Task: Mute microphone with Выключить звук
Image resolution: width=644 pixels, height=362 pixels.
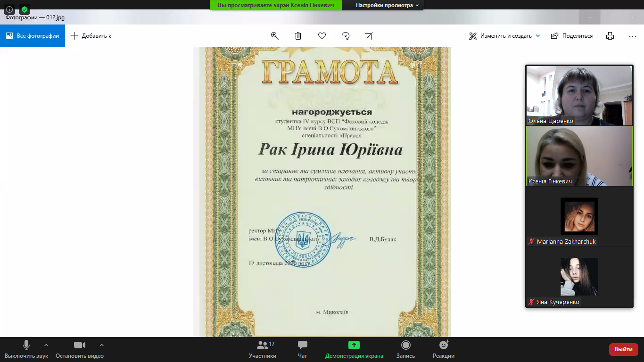Action: pyautogui.click(x=26, y=349)
